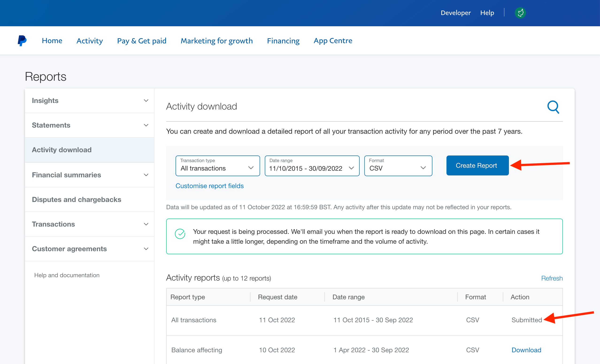Download the Balance affecting report
This screenshot has height=364, width=600.
click(526, 350)
